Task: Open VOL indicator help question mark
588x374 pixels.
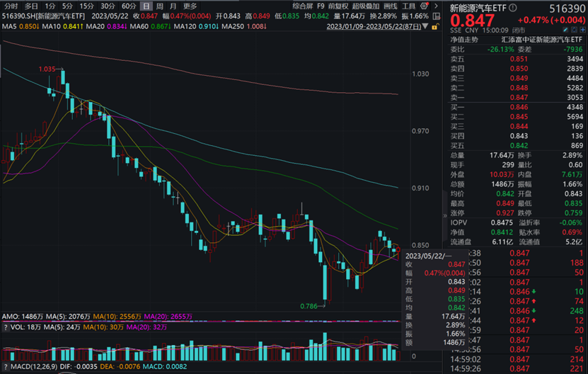Action: (6, 327)
